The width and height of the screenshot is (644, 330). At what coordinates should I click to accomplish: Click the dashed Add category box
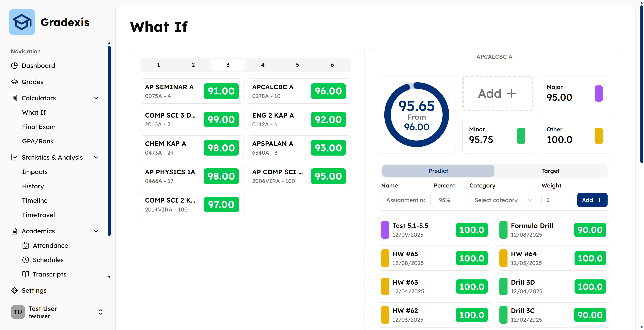(497, 94)
